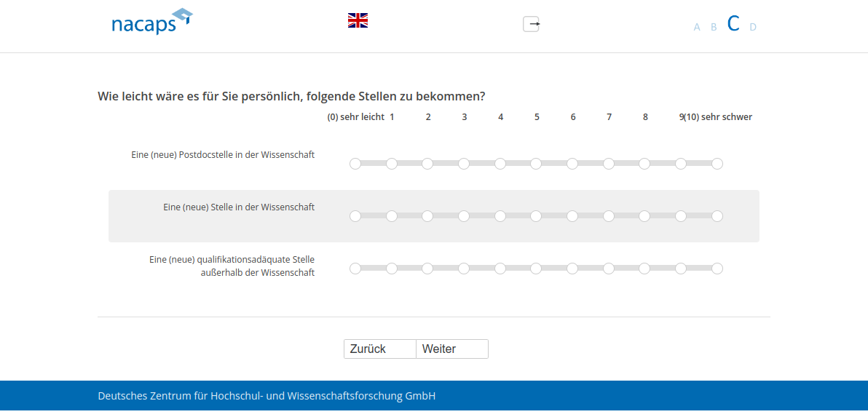
Task: Select 4 for Stelle außerhalb der Wissenschaft
Action: [500, 269]
